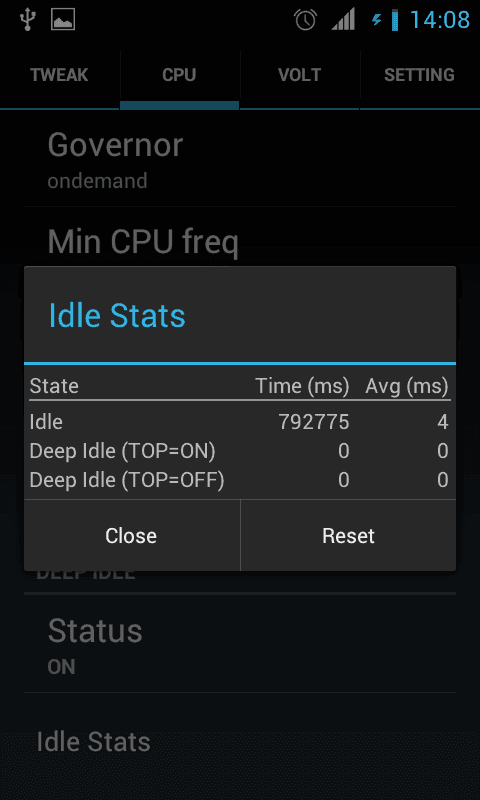Image resolution: width=480 pixels, height=800 pixels.
Task: Go to the SETTING tab
Action: point(420,75)
